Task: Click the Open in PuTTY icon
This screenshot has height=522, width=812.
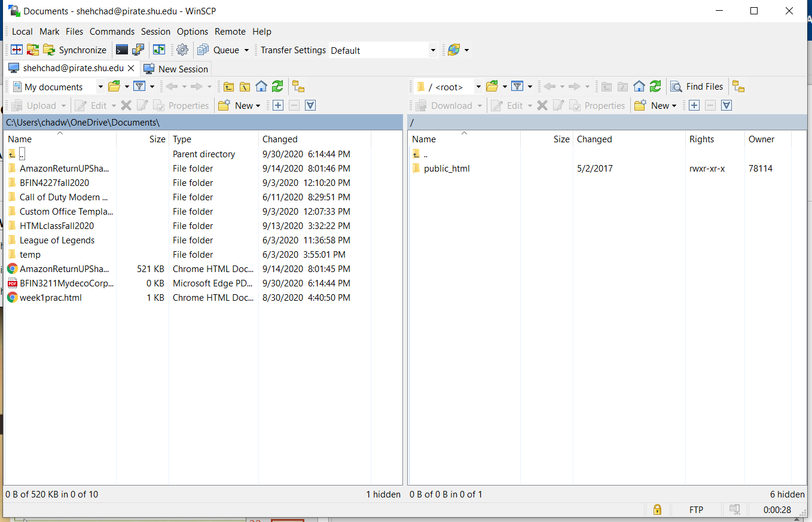Action: pos(138,50)
